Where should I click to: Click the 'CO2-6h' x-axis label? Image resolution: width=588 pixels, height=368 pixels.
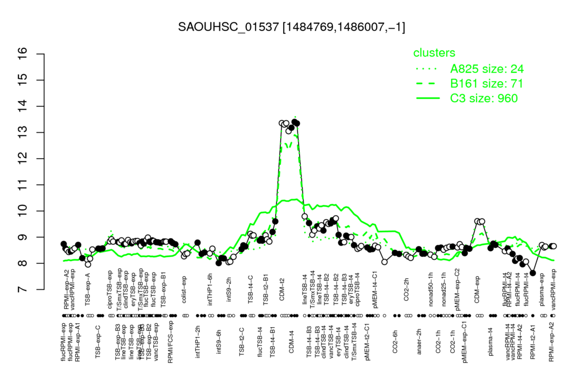[395, 342]
